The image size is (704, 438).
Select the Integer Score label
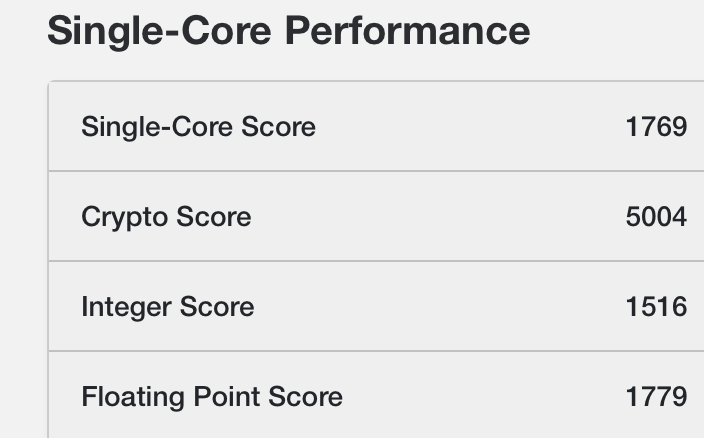click(167, 307)
